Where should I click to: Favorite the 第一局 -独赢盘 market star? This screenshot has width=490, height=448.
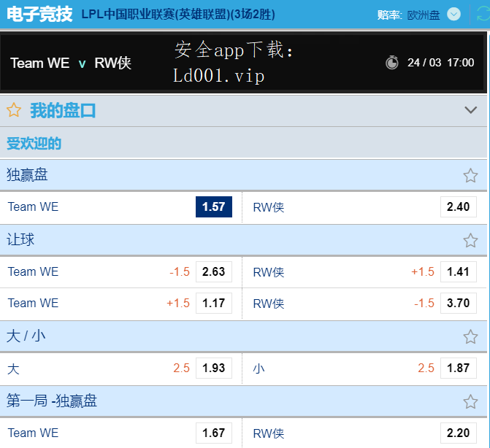coord(470,401)
